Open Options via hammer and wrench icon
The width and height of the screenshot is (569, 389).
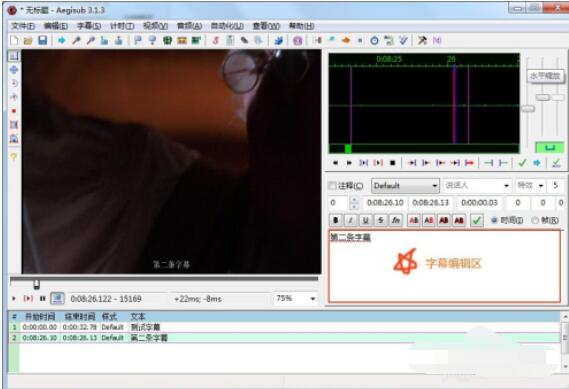pyautogui.click(x=422, y=40)
